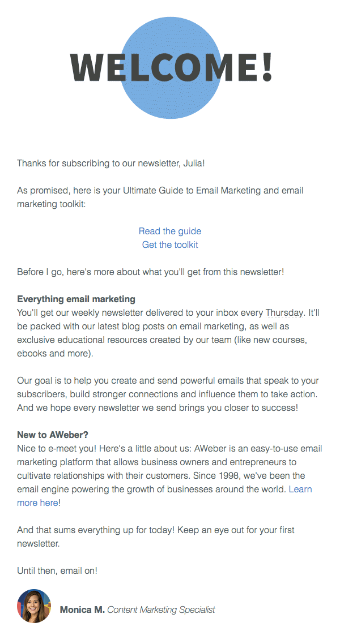Click the dotted-underlined Thursday text
The width and height of the screenshot is (340, 644).
[x=284, y=312]
